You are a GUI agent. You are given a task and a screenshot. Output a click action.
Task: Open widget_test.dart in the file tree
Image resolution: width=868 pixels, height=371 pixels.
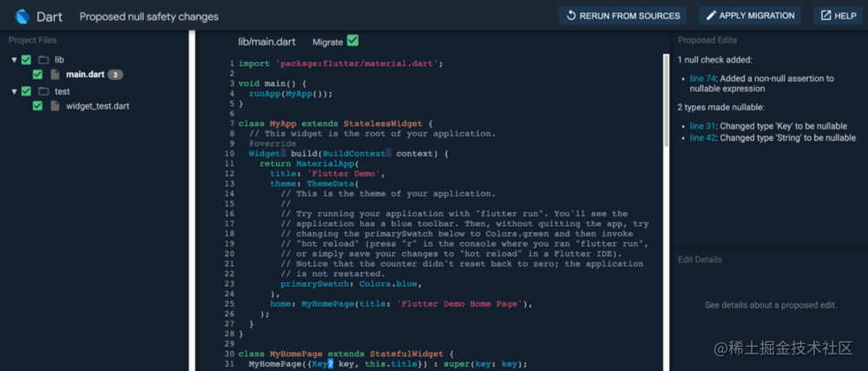[x=98, y=106]
